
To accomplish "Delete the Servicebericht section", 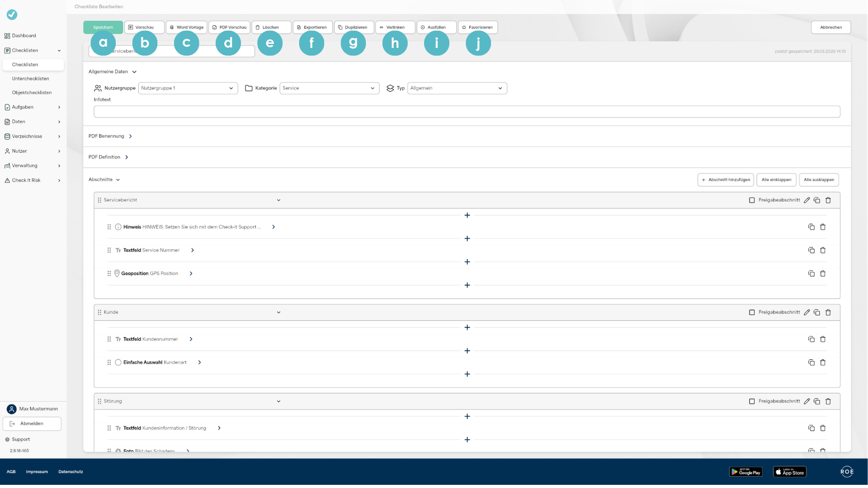I will (828, 200).
